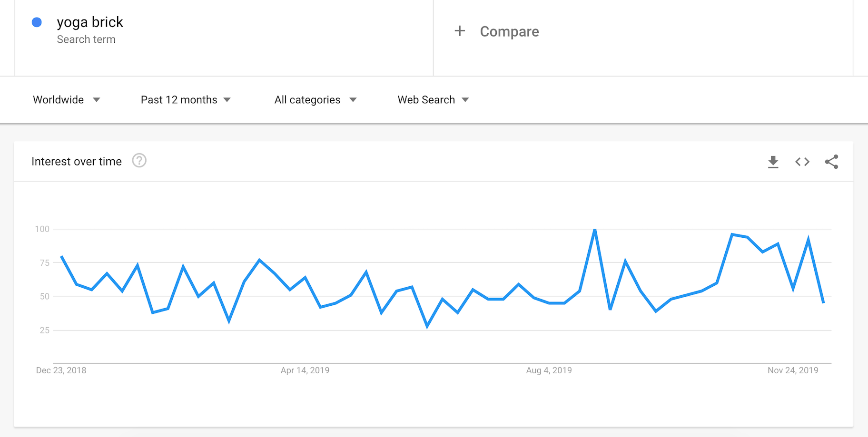Click the embed code icon
This screenshot has height=437, width=868.
[x=802, y=162]
